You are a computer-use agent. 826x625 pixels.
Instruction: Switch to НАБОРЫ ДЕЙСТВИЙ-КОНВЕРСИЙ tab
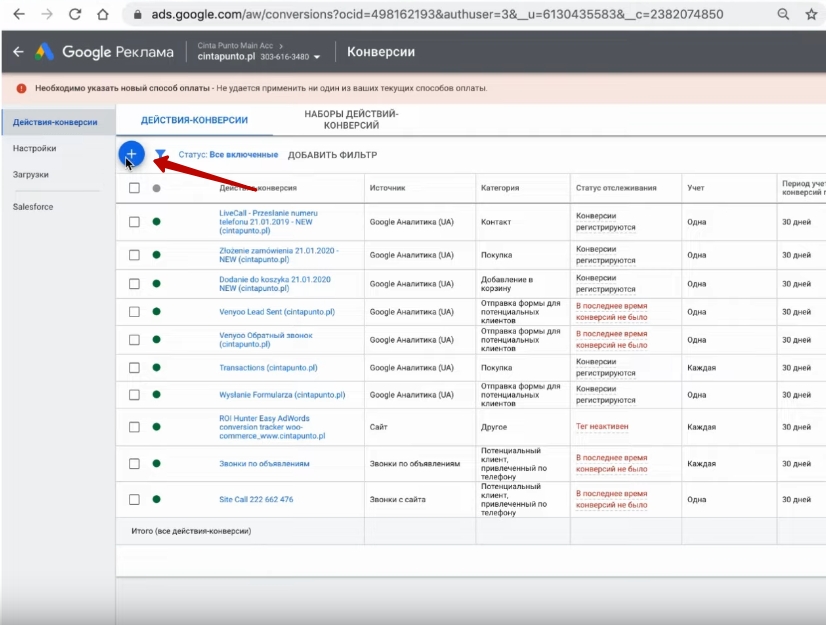point(351,120)
